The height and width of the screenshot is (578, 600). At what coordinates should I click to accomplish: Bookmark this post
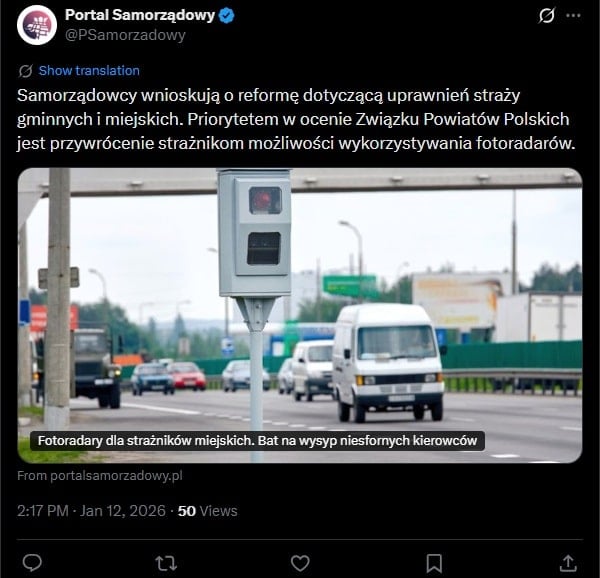434,563
